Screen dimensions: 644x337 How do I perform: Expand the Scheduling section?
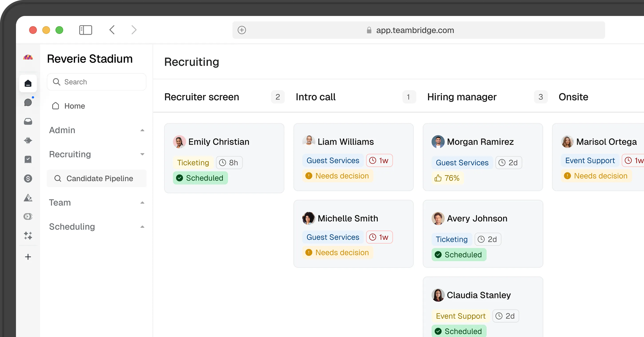142,227
